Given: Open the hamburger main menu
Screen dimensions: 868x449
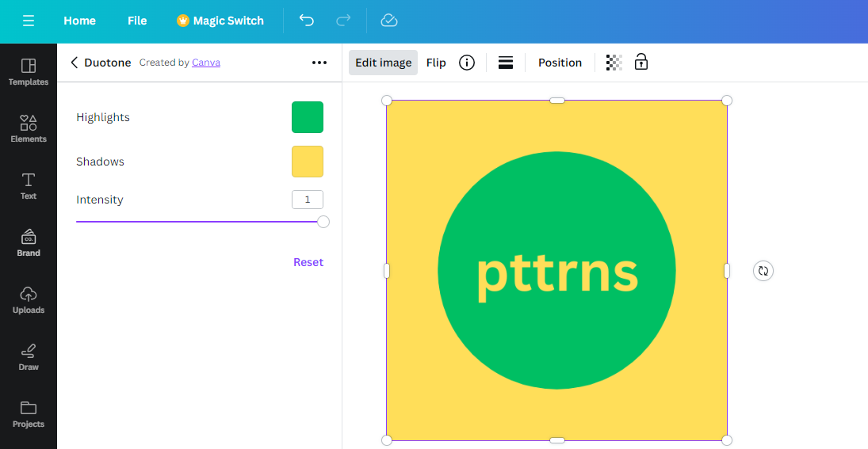Looking at the screenshot, I should 29,21.
